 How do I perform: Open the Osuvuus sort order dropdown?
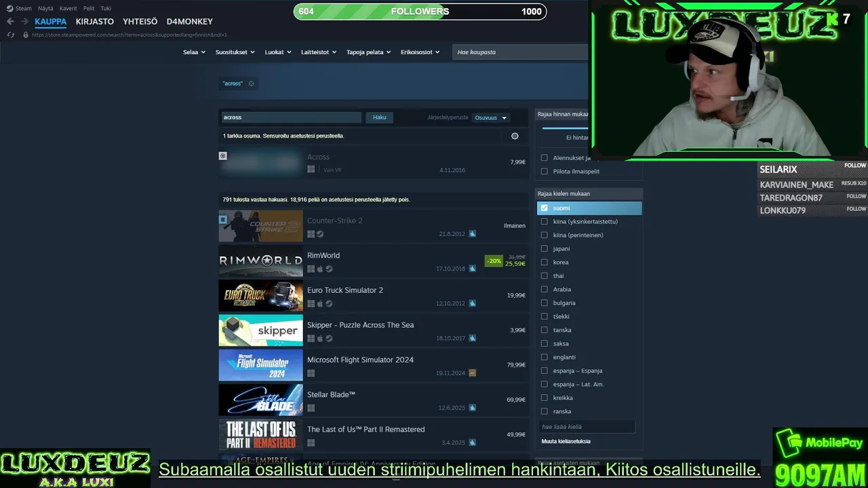(x=491, y=117)
